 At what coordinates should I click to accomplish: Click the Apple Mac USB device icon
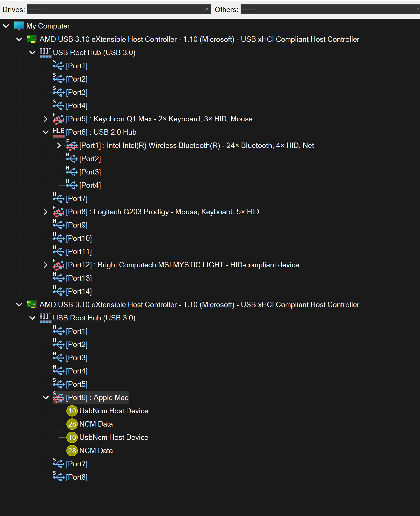coord(59,398)
